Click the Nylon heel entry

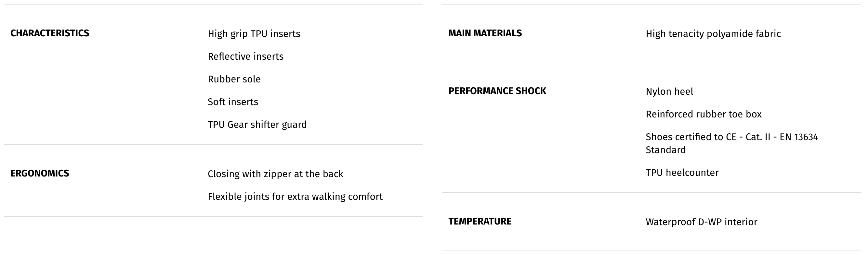click(669, 91)
